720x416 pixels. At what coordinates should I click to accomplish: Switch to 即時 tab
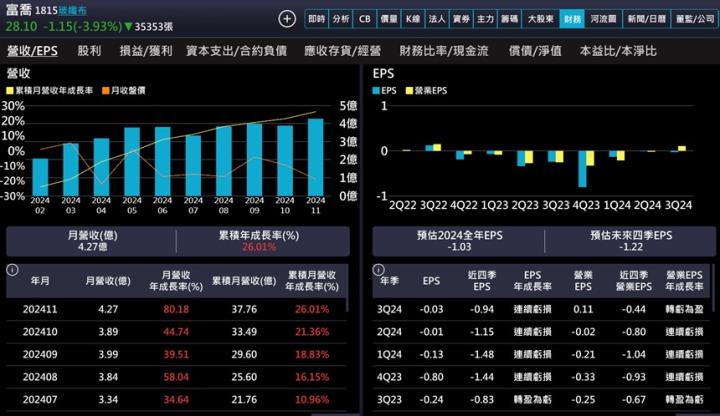[317, 19]
